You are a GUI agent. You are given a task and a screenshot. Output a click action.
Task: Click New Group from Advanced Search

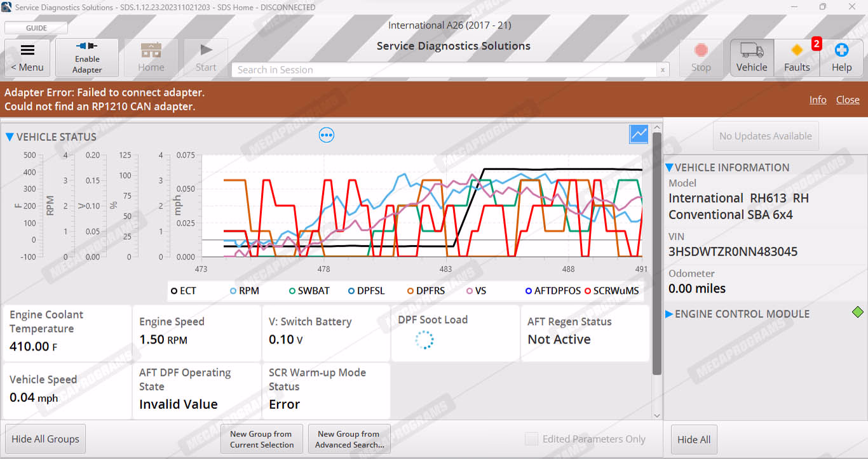tap(349, 439)
